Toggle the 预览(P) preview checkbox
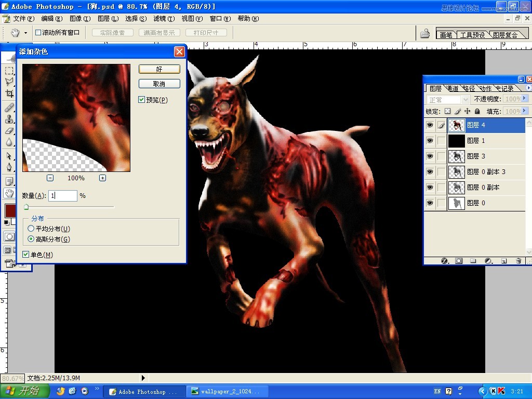 [141, 99]
